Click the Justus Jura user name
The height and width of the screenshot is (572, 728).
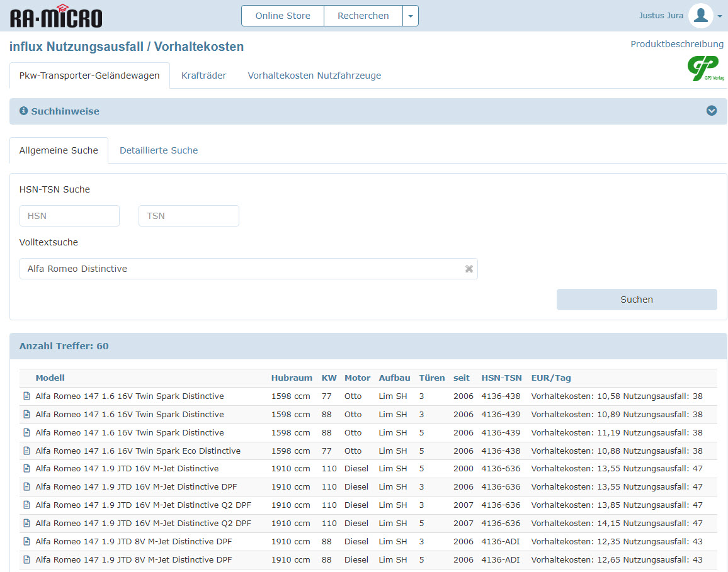click(661, 15)
